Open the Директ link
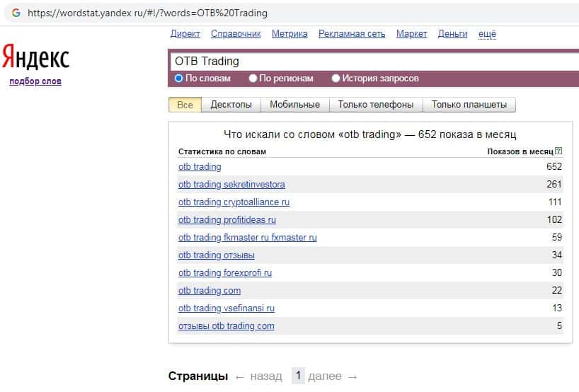The image size is (579, 392). pos(185,34)
